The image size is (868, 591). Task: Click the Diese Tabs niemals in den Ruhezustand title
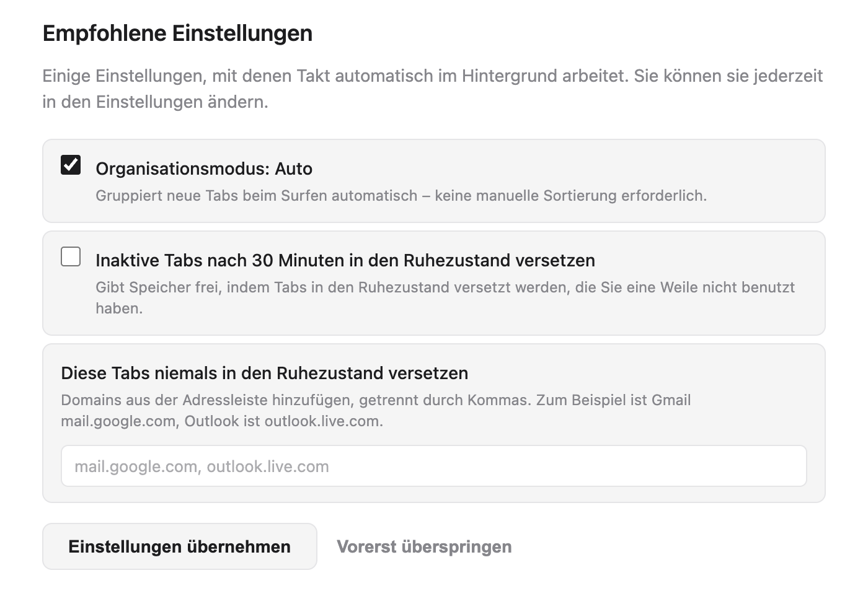tap(265, 373)
